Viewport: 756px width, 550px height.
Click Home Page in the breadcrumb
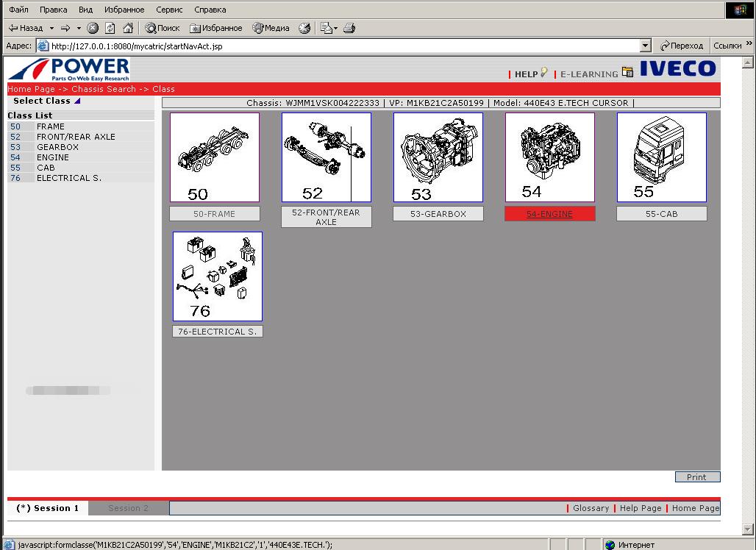[x=32, y=89]
